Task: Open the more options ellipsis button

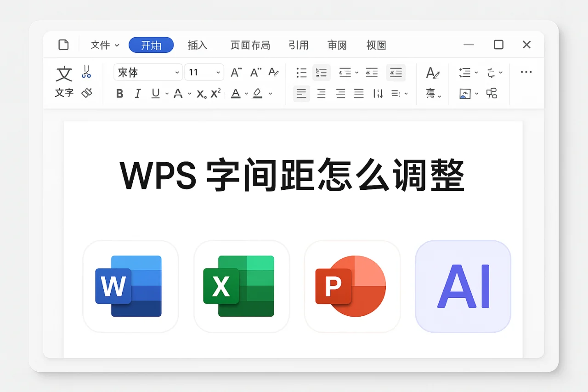Action: pos(526,72)
